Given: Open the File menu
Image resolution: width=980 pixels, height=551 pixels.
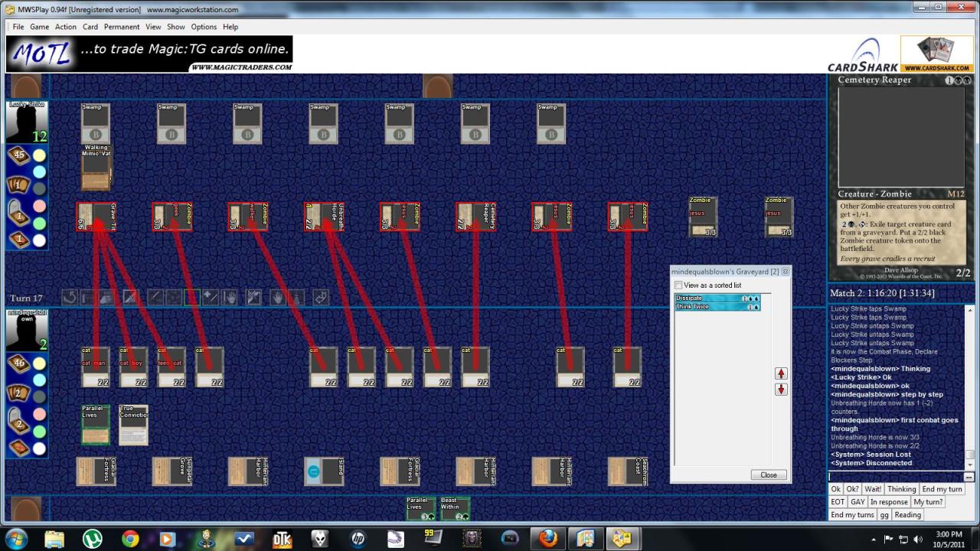Looking at the screenshot, I should pyautogui.click(x=18, y=27).
